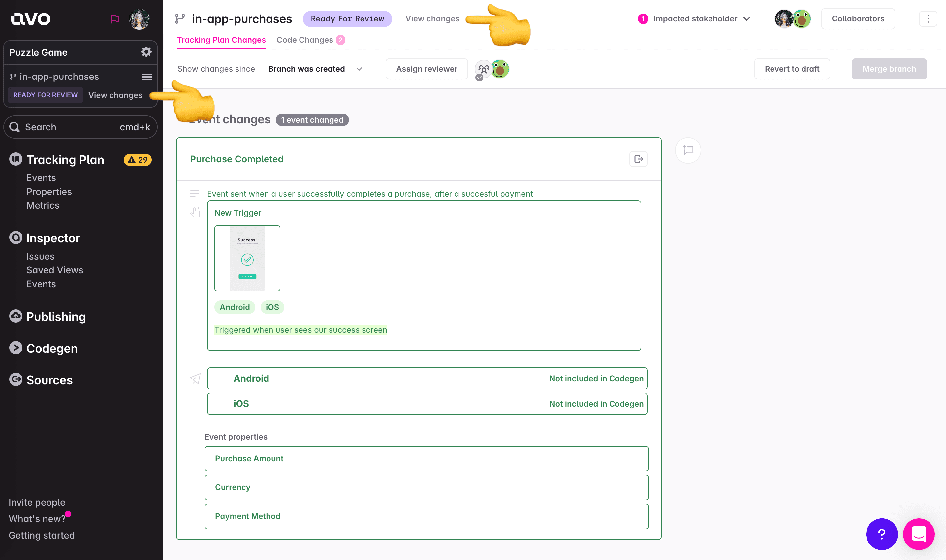Select the Tracking Plan sidebar icon

pos(15,159)
